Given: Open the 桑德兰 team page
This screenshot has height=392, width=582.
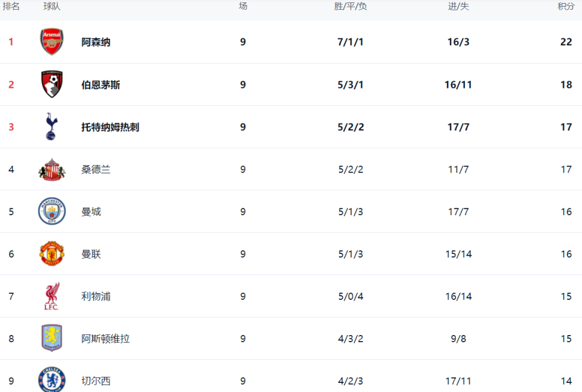Looking at the screenshot, I should click(x=96, y=170).
